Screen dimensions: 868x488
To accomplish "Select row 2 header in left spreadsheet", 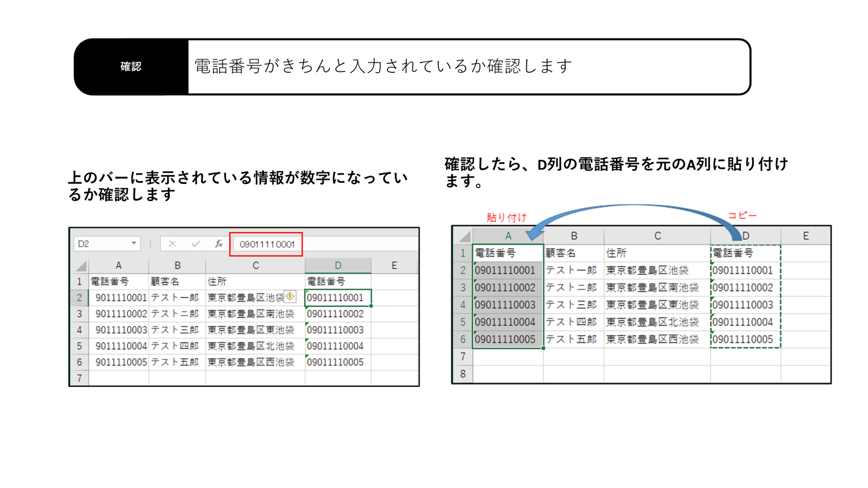I will click(x=80, y=298).
